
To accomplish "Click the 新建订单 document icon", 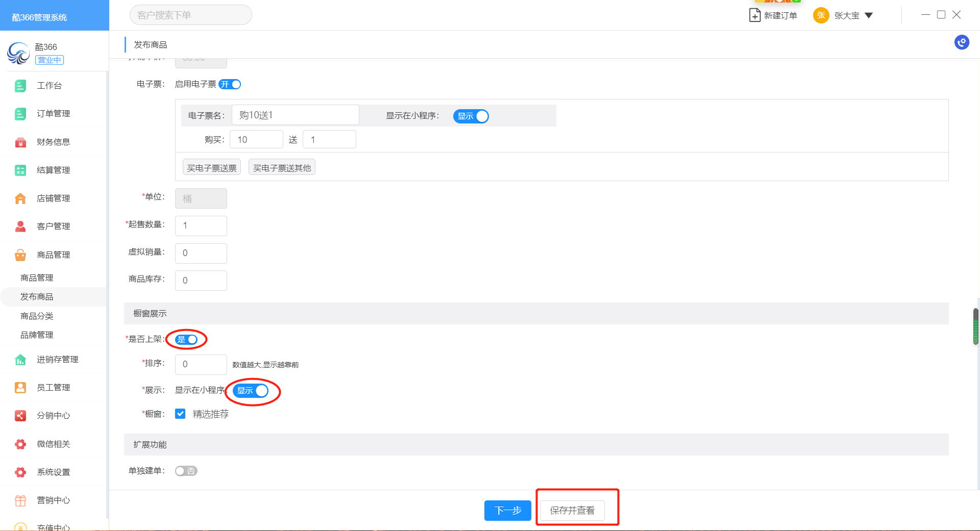I will coord(754,15).
